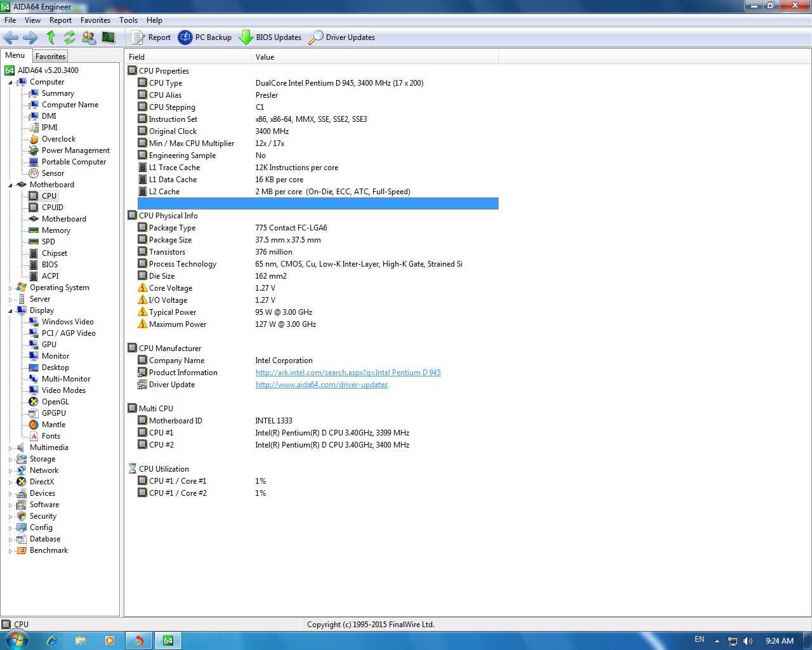Image resolution: width=812 pixels, height=650 pixels.
Task: Click the EN language indicator in the taskbar
Action: (x=699, y=639)
